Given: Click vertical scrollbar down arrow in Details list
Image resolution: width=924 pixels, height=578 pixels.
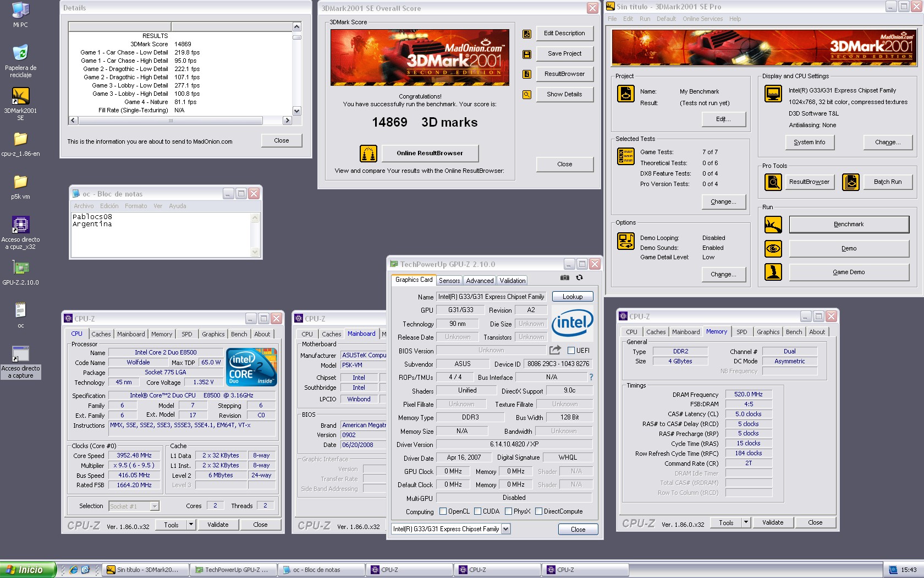Looking at the screenshot, I should coord(297,111).
